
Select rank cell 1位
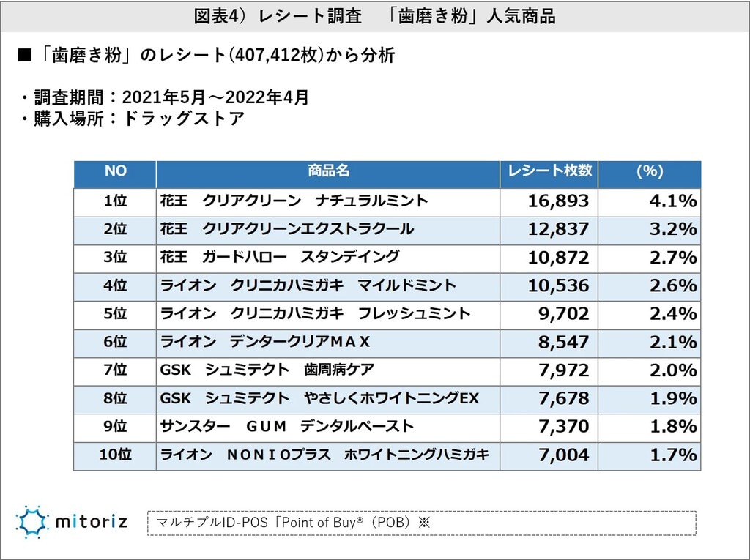[x=115, y=201]
